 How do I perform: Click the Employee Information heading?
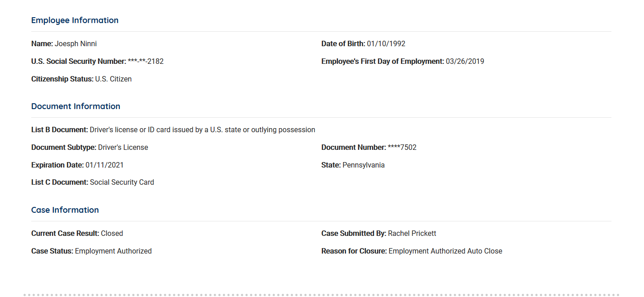click(75, 20)
